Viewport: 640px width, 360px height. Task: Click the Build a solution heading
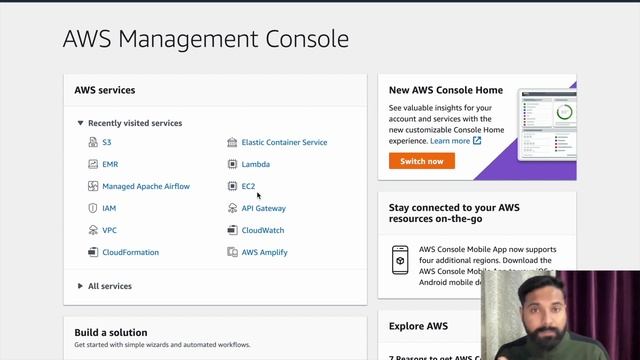[x=111, y=333]
